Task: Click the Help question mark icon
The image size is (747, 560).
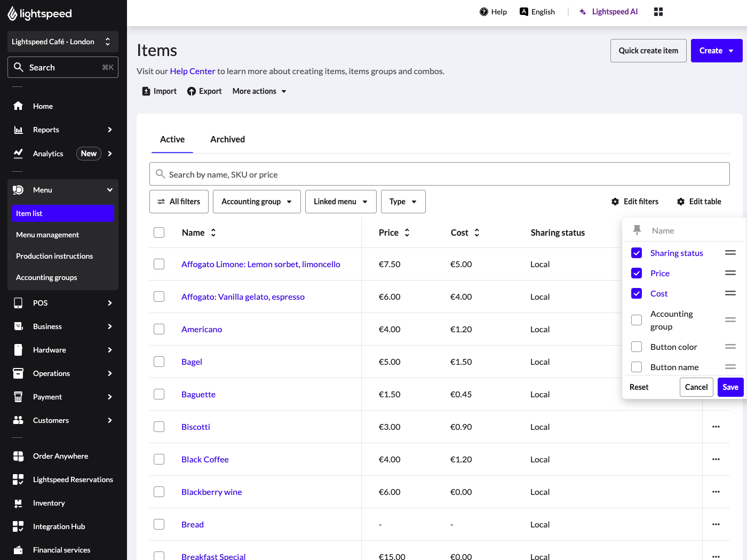Action: coord(484,12)
